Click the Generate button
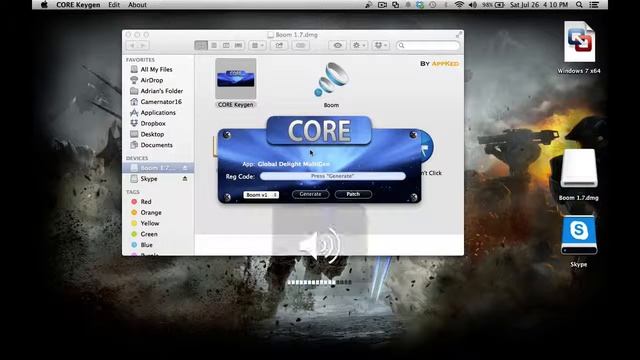 click(x=311, y=194)
